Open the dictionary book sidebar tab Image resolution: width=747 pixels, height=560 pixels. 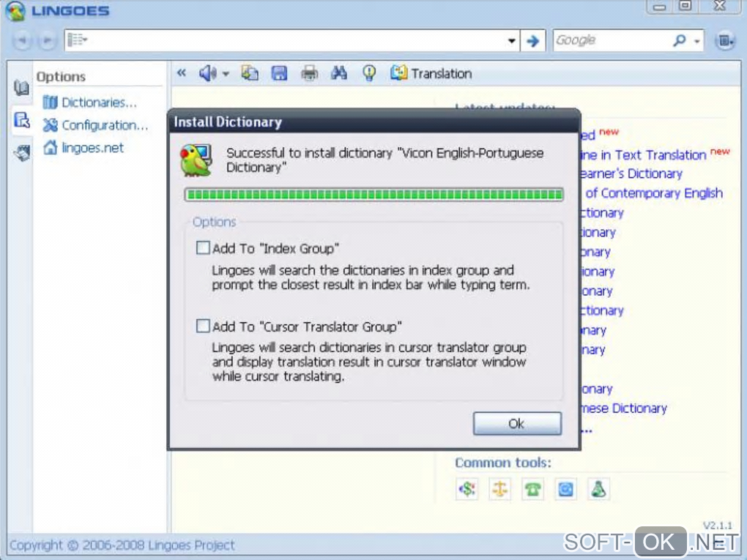pyautogui.click(x=21, y=88)
